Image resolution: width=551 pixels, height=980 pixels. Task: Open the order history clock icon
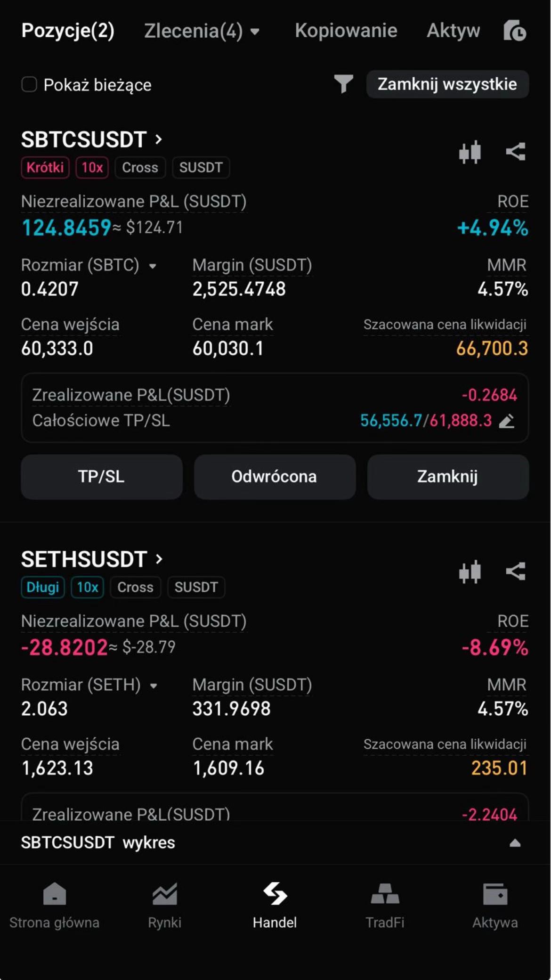pyautogui.click(x=515, y=31)
